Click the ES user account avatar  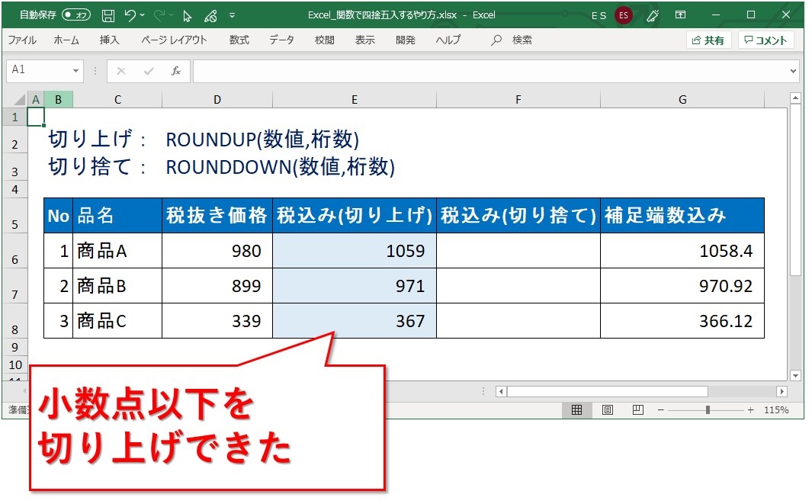click(x=624, y=15)
